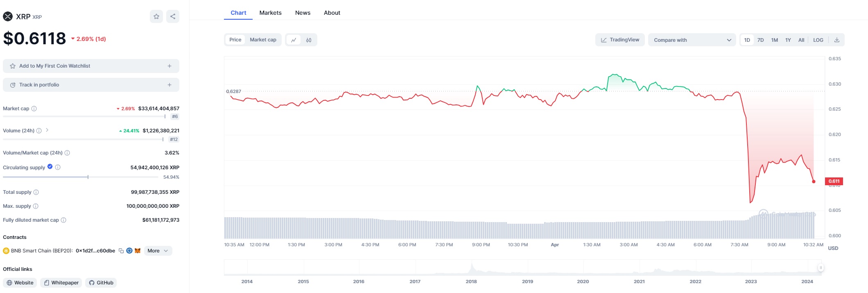
Task: Add to My First Coin Watchlist
Action: tap(91, 66)
